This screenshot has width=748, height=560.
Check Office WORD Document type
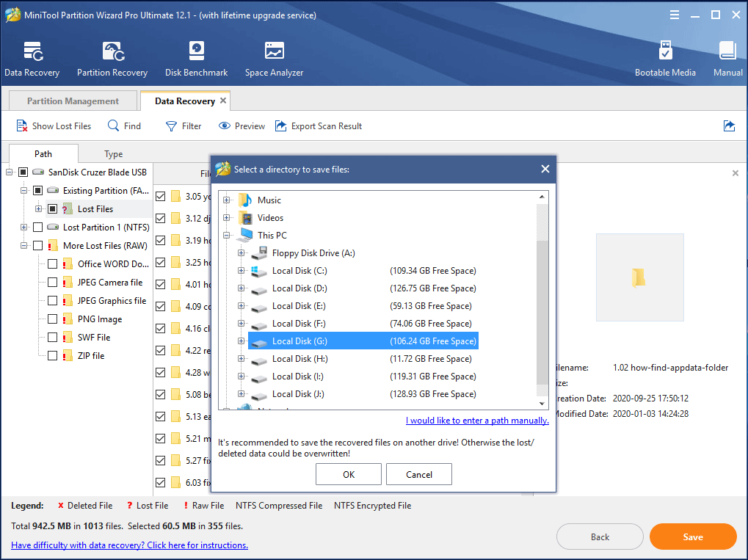[52, 264]
